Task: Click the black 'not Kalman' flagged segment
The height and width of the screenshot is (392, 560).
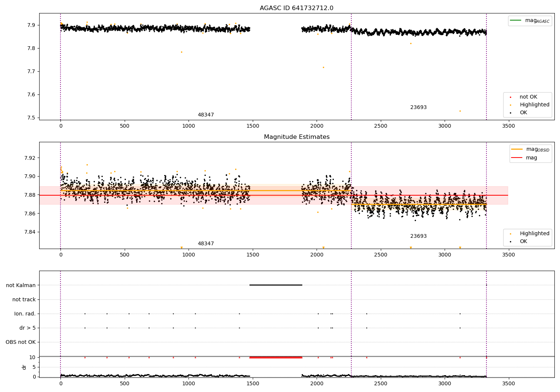Action: click(276, 285)
